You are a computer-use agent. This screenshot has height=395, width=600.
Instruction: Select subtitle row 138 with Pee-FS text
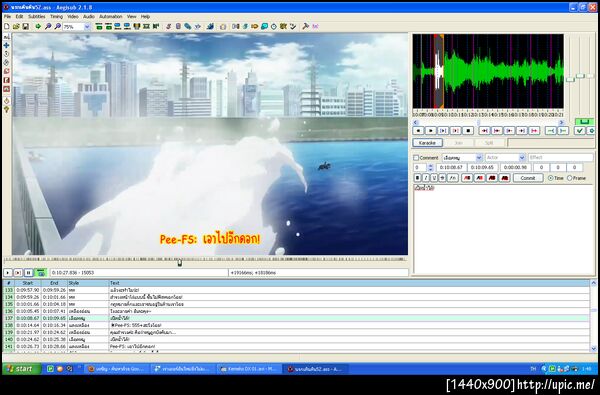(296, 325)
